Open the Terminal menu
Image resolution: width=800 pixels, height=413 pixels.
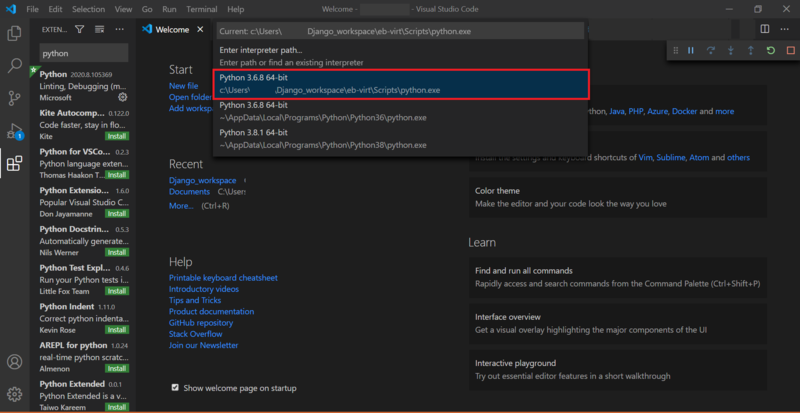pos(202,9)
